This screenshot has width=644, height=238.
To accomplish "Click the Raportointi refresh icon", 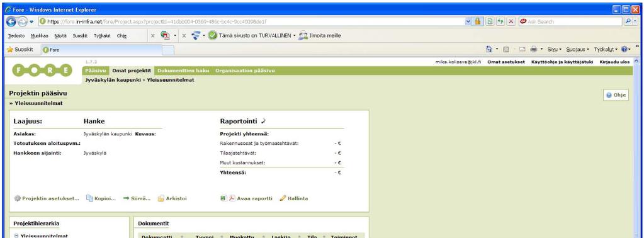I will pos(264,121).
